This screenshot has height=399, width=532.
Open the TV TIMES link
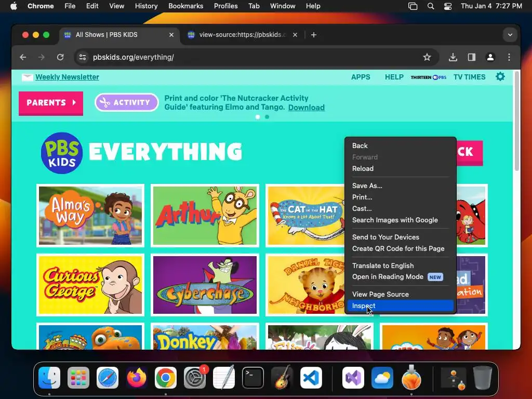pos(470,77)
